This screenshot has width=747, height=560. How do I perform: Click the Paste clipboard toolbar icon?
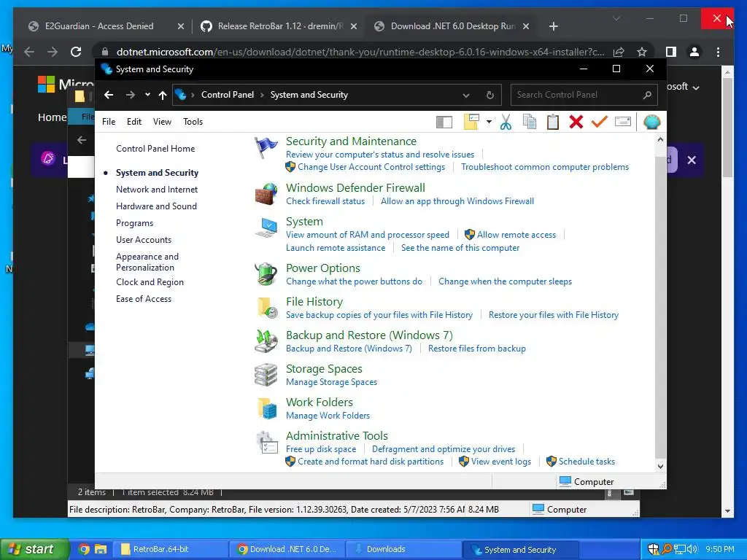pyautogui.click(x=553, y=122)
